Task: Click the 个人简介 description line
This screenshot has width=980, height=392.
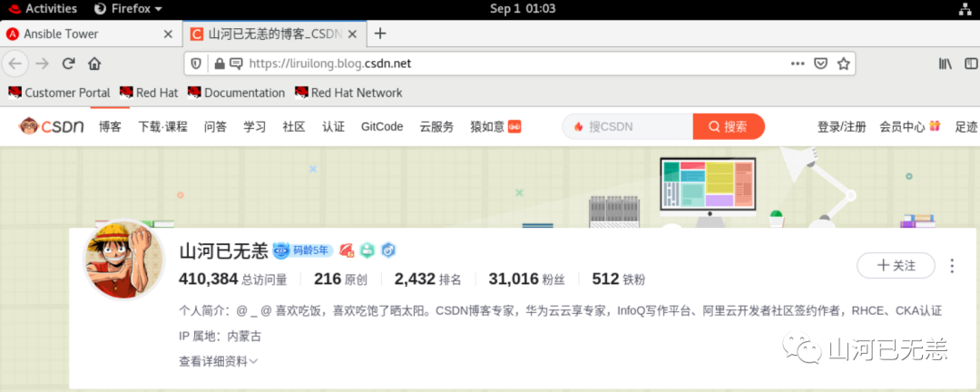Action: coord(560,310)
